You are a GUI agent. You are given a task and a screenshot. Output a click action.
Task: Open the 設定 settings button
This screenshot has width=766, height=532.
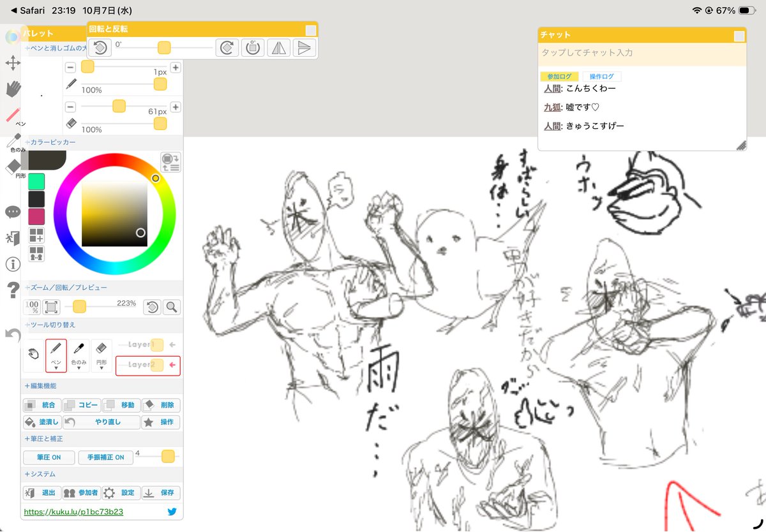(121, 493)
